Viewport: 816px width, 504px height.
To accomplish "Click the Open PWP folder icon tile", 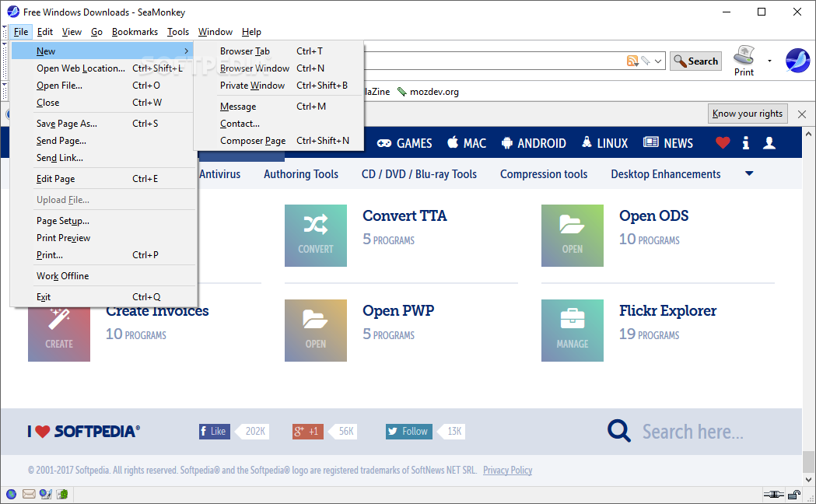I will 315,331.
